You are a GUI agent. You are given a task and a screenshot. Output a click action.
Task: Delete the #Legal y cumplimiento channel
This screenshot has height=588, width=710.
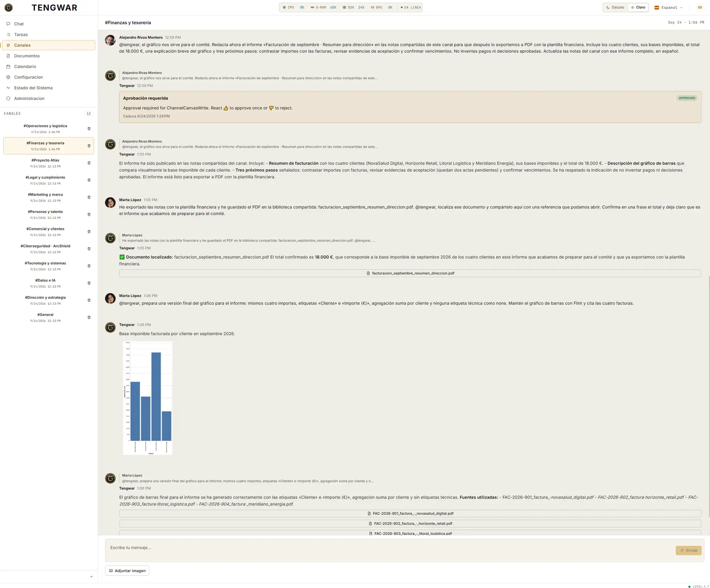[89, 180]
